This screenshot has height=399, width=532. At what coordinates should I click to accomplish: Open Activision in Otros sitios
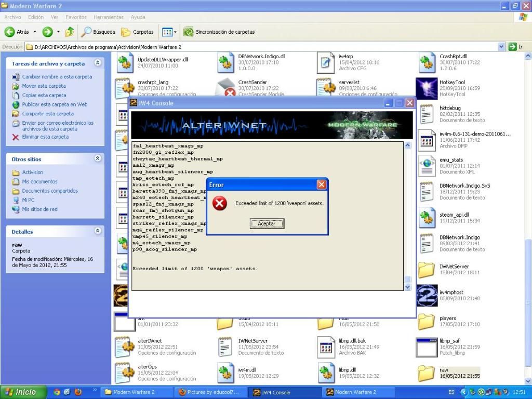click(x=33, y=172)
